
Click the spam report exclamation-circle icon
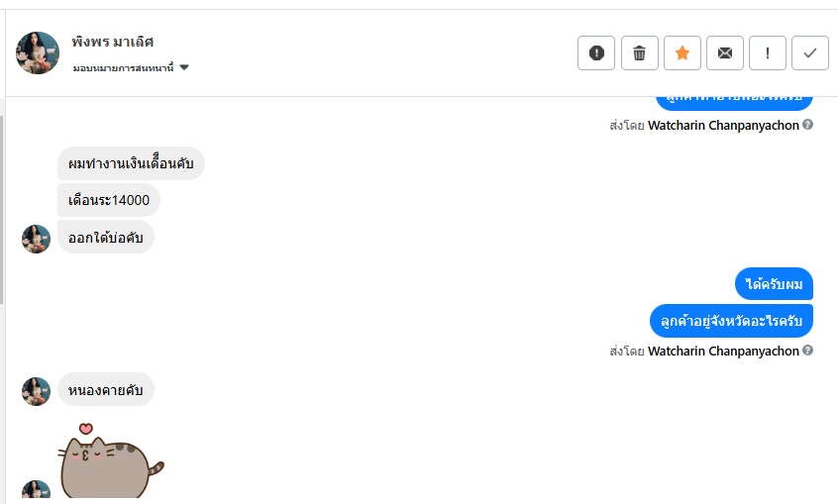pos(596,53)
